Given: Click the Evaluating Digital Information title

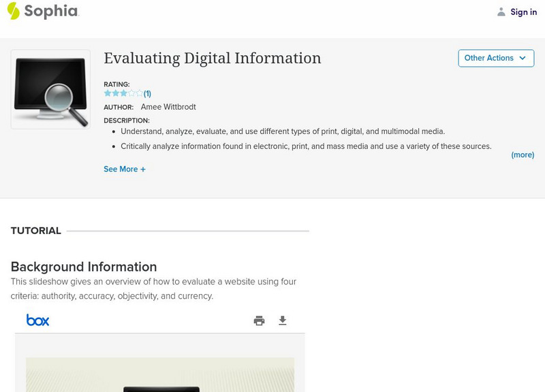Looking at the screenshot, I should 212,59.
